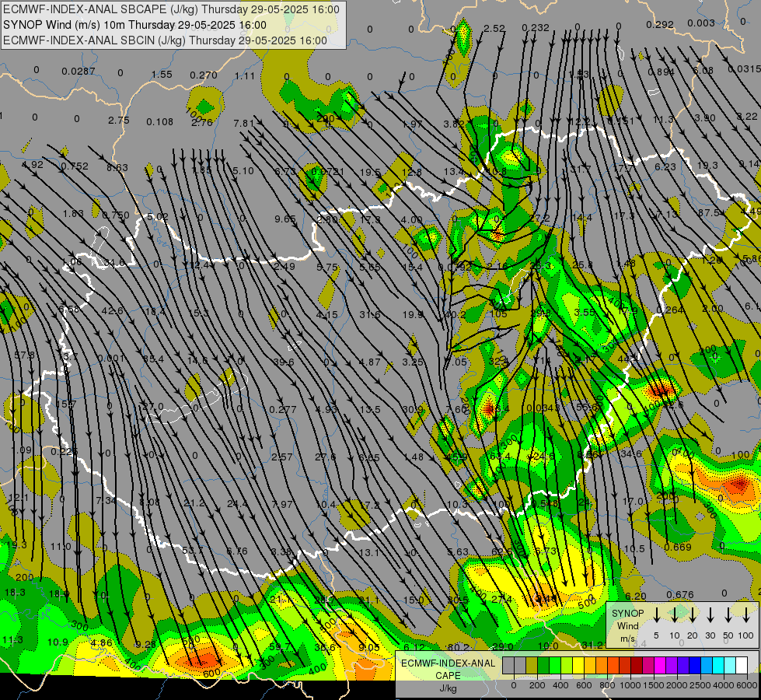The image size is (761, 700).
Task: Pick the dark green CAPE scale swatch
Action: click(x=543, y=666)
